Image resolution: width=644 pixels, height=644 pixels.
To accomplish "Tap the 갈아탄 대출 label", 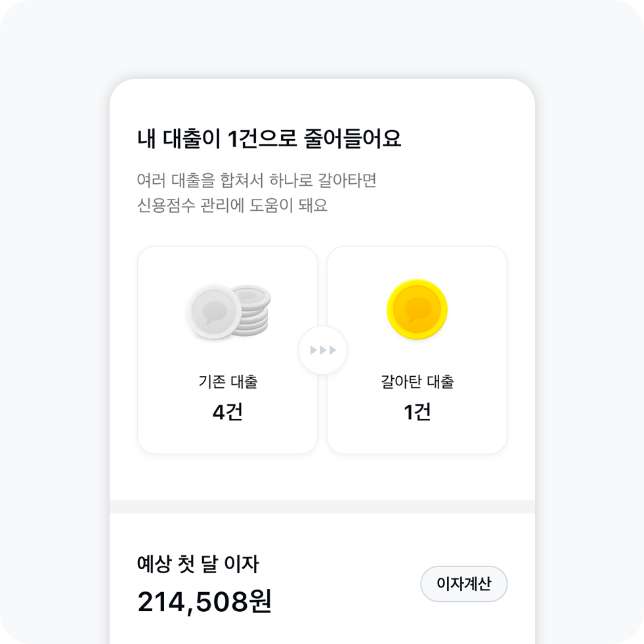I will 417,381.
